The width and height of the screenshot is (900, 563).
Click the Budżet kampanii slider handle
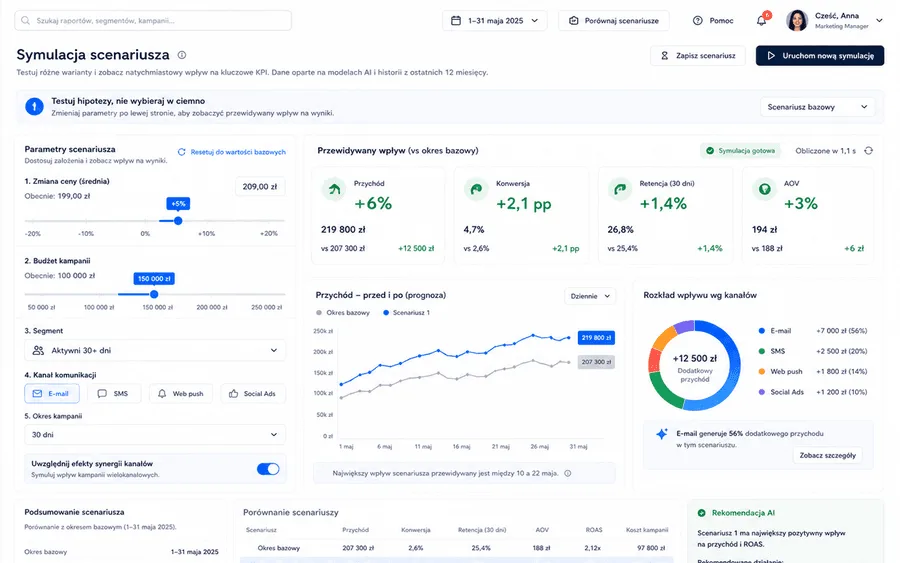click(154, 294)
